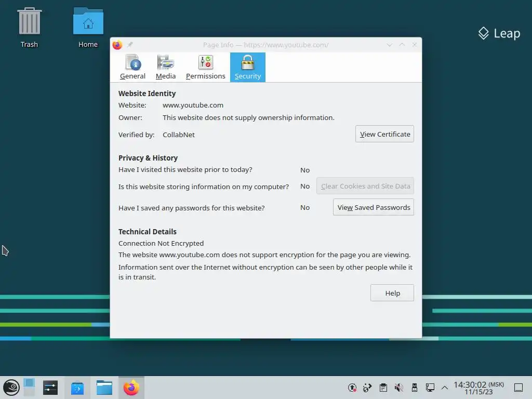Click the Website Identity heading
Image resolution: width=532 pixels, height=399 pixels.
click(x=147, y=94)
